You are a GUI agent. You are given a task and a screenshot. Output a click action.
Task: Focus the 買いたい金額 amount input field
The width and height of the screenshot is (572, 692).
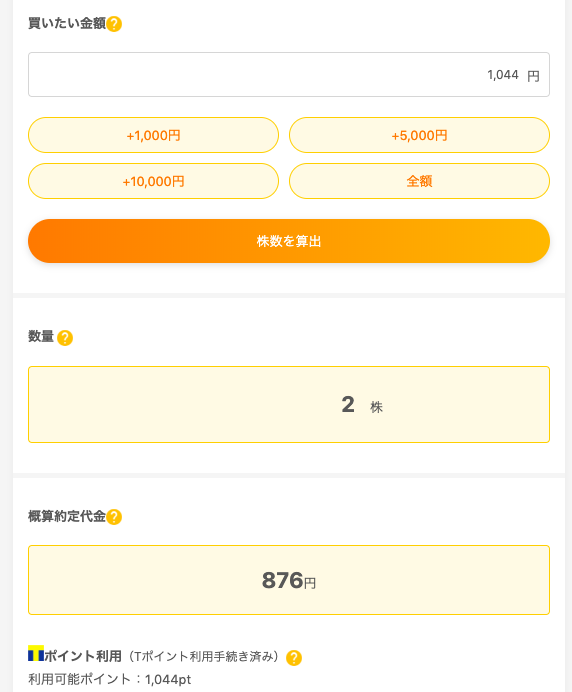coord(289,75)
